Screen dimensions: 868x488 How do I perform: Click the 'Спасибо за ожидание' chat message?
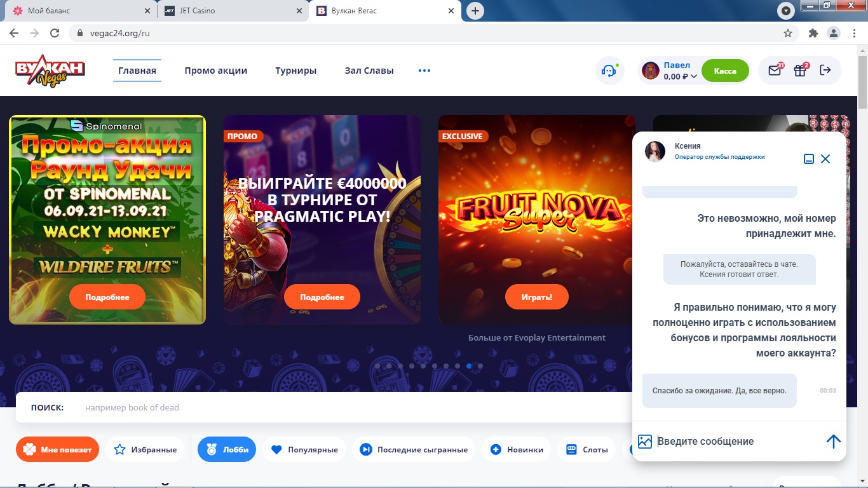719,391
